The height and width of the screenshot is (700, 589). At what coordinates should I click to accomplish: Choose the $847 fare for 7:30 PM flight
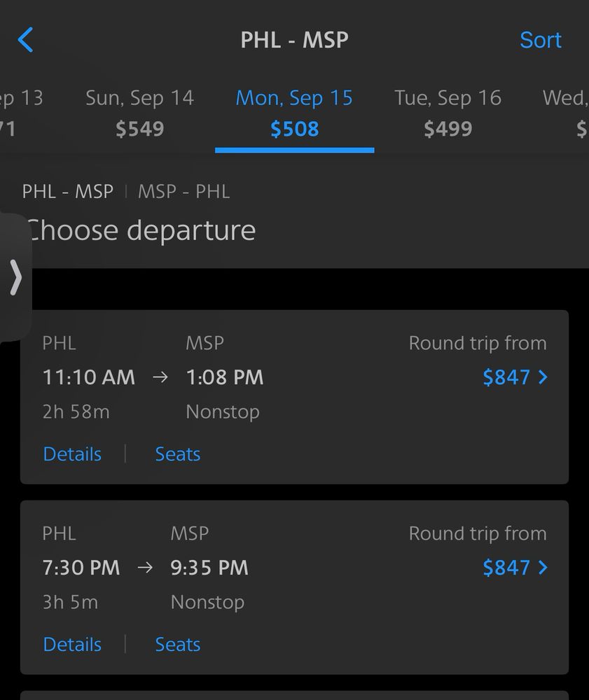pos(506,568)
